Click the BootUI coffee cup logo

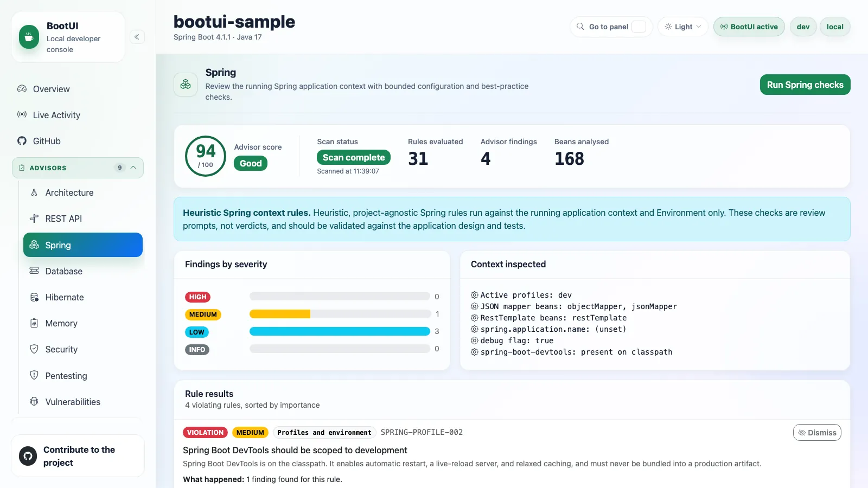pos(29,37)
